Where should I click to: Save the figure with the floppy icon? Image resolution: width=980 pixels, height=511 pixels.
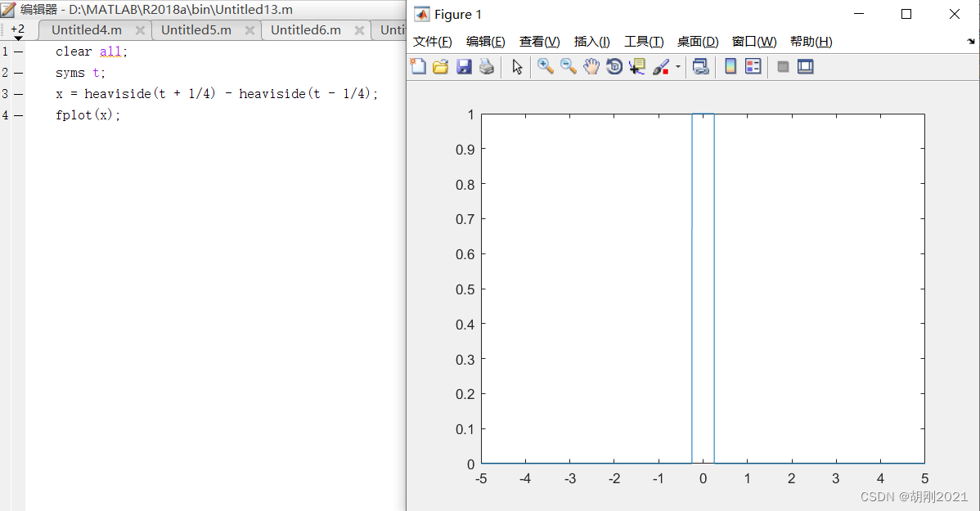pos(464,67)
